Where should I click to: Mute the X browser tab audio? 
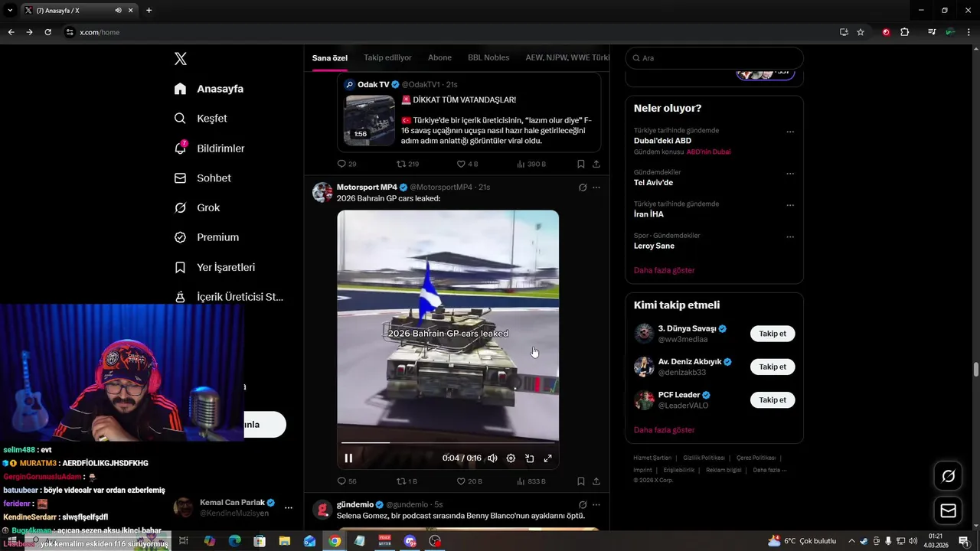click(118, 11)
